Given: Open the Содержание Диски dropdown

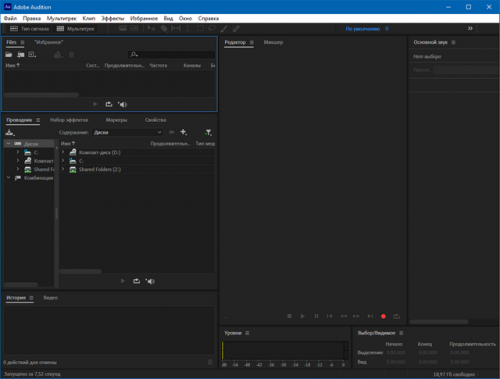Looking at the screenshot, I should (127, 132).
